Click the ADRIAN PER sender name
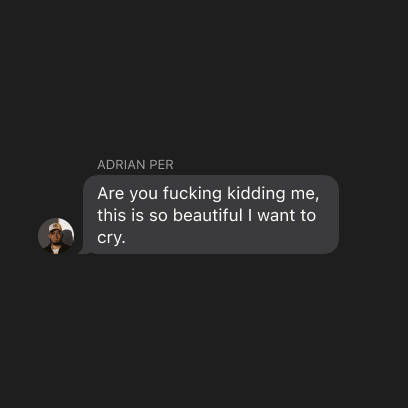Image resolution: width=408 pixels, height=408 pixels. click(x=135, y=165)
